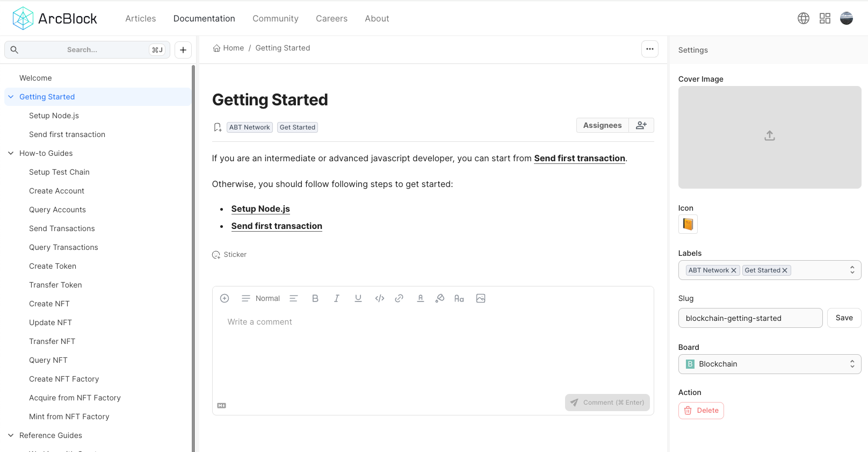Image resolution: width=868 pixels, height=452 pixels.
Task: Save the slug with Save button
Action: 844,318
